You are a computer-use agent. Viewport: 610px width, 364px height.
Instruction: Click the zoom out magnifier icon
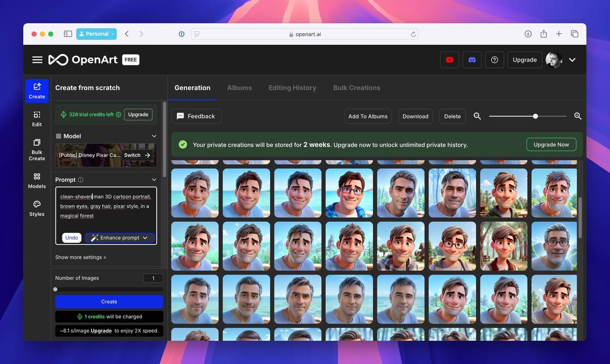(x=477, y=116)
